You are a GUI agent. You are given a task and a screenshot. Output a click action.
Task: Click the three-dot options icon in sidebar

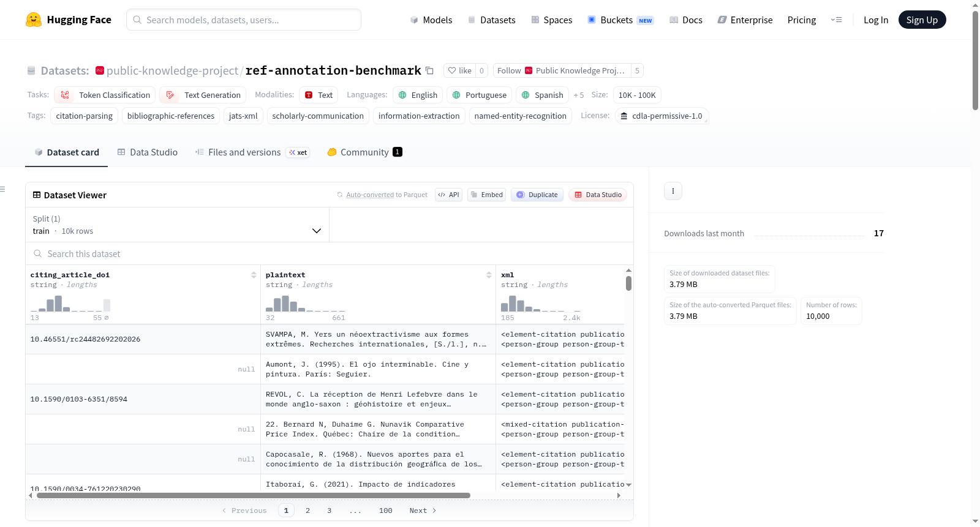click(x=673, y=191)
